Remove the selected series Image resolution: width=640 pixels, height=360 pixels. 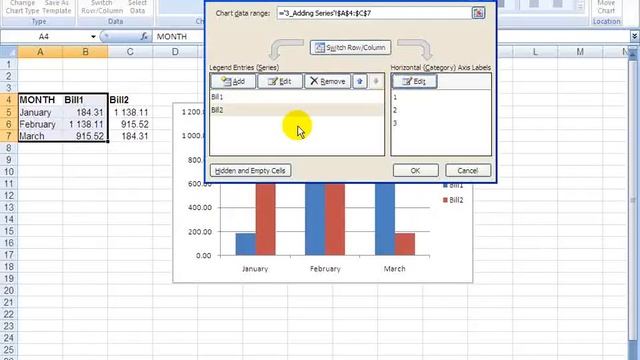[327, 81]
